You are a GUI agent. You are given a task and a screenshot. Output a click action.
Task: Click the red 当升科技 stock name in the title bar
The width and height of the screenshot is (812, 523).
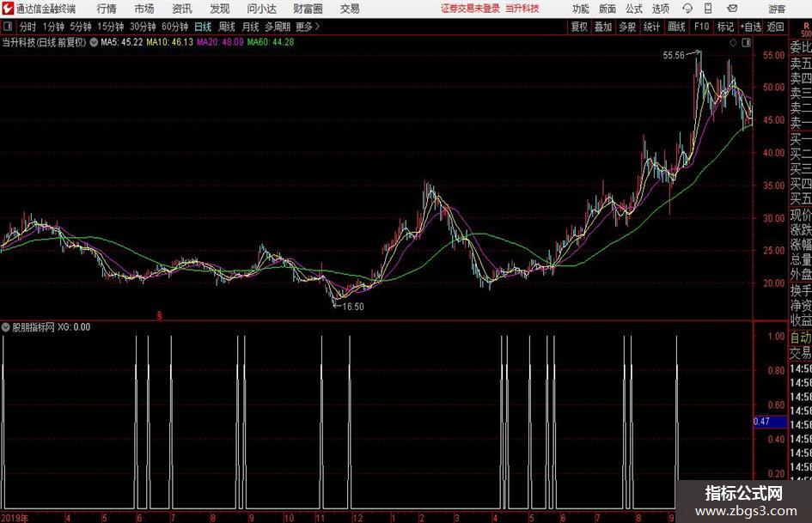click(x=522, y=9)
